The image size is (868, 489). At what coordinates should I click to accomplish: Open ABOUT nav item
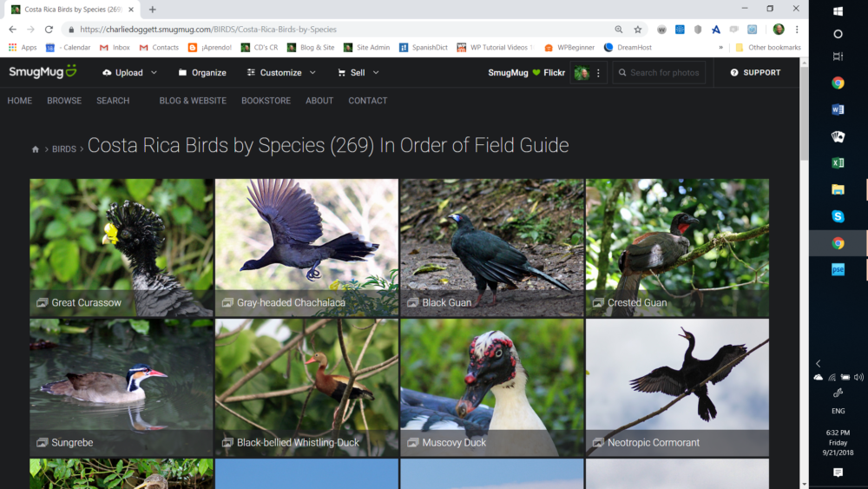point(319,101)
